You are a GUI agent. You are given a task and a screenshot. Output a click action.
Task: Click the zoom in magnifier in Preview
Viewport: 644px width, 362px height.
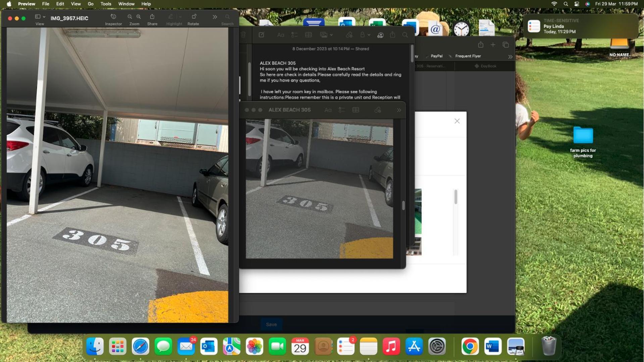click(x=139, y=17)
